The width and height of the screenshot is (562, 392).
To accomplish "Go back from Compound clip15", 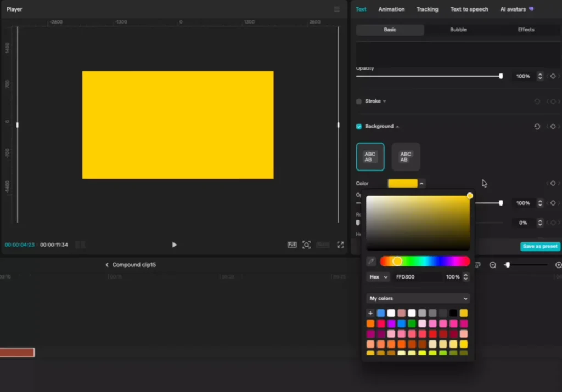I will (x=108, y=265).
